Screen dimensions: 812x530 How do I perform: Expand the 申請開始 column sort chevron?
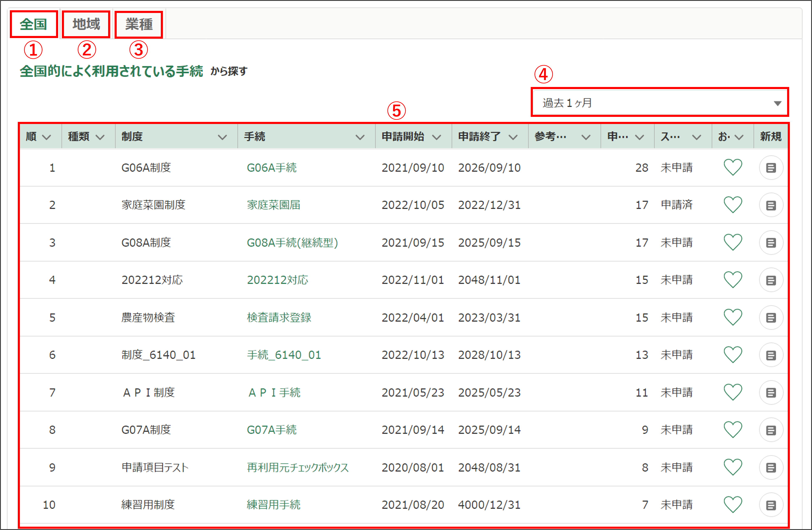436,137
